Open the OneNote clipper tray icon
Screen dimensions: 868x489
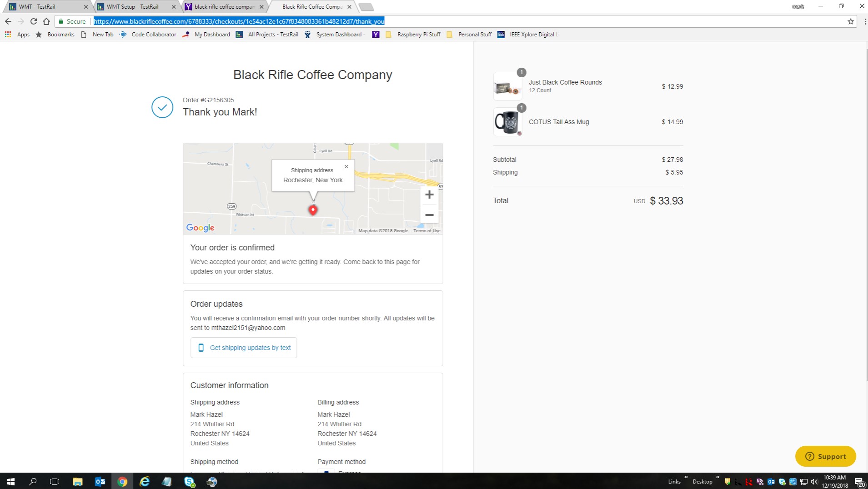point(760,482)
